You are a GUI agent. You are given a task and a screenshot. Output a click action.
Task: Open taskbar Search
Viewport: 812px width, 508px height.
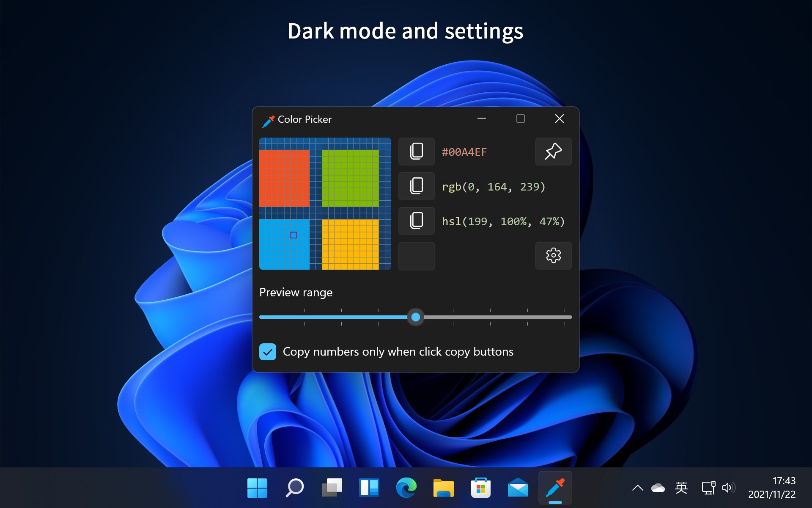click(294, 488)
